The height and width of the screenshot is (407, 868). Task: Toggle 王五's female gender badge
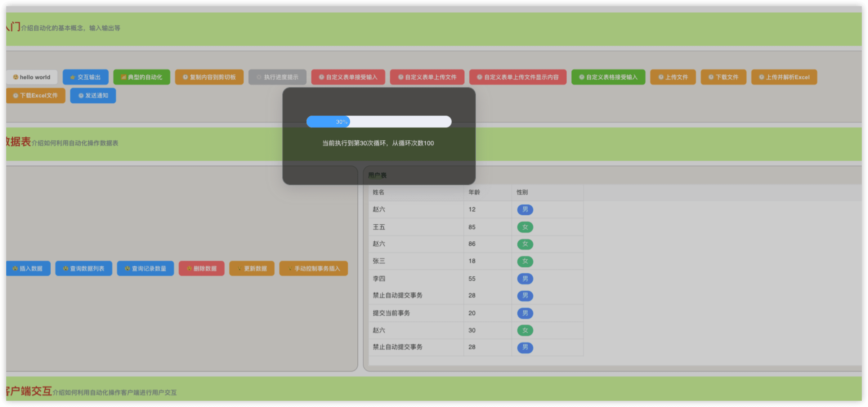click(x=525, y=227)
